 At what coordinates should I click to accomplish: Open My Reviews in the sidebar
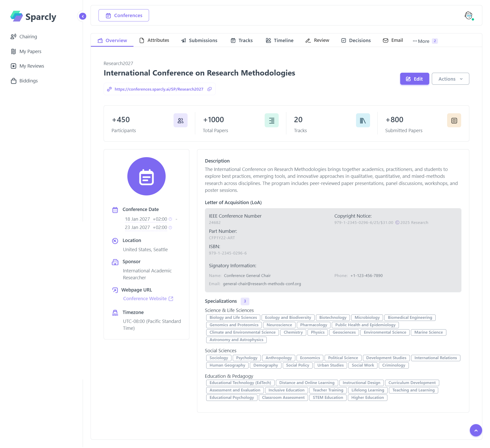[x=32, y=66]
